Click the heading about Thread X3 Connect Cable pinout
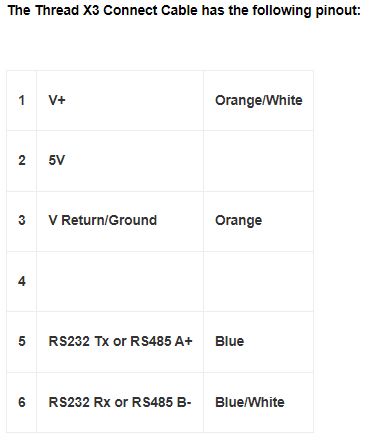Viewport: 382px width, 442px height. pos(184,10)
